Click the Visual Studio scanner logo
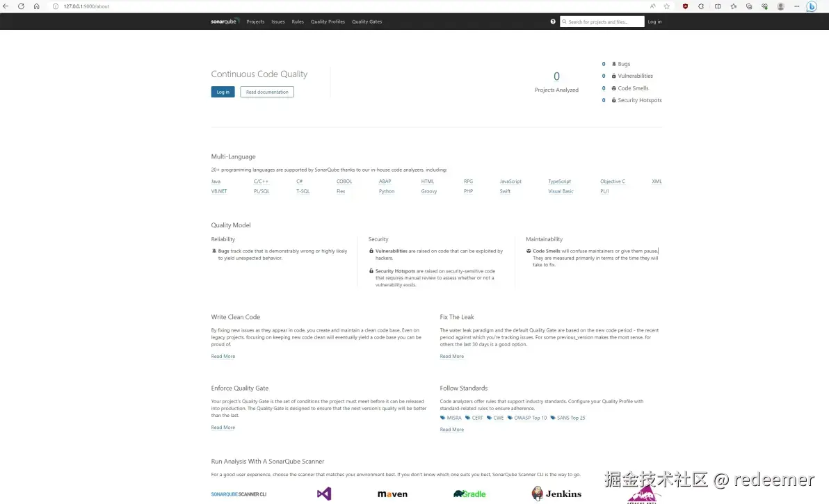This screenshot has width=829, height=504. click(x=324, y=494)
